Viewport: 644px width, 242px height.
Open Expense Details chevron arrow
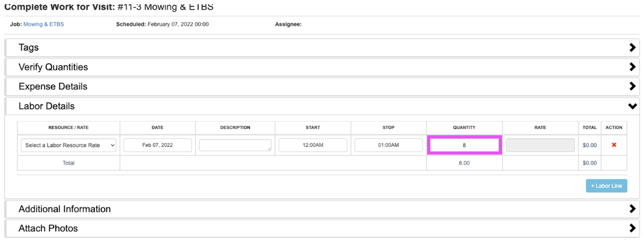632,86
